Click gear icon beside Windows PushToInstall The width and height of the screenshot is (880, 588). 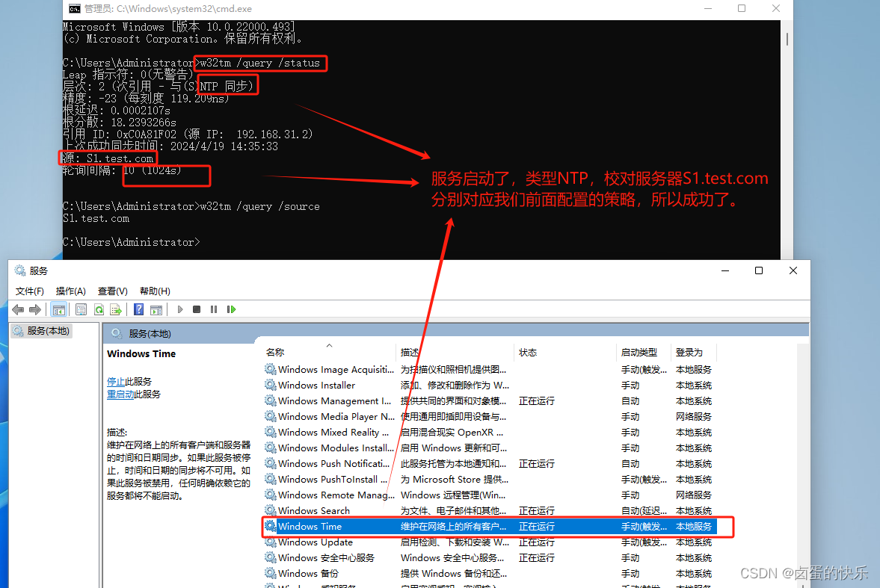point(271,479)
